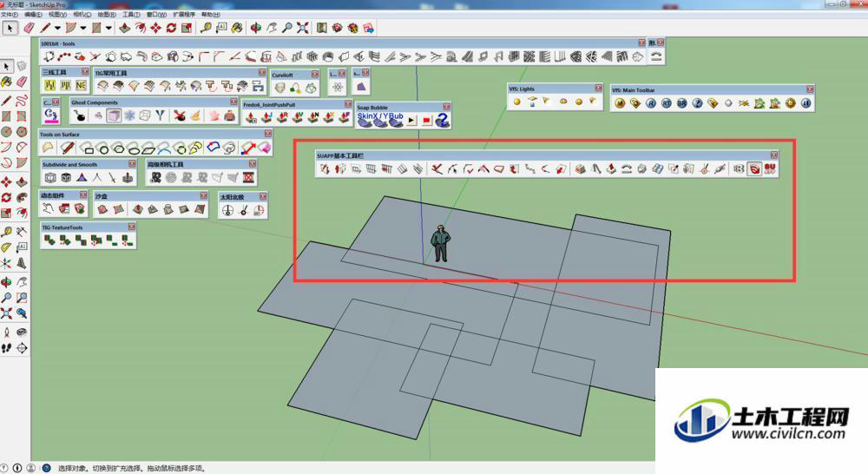Expand the Arc tool dropdown arrow
Viewport: 868px width, 474px height.
point(83,28)
